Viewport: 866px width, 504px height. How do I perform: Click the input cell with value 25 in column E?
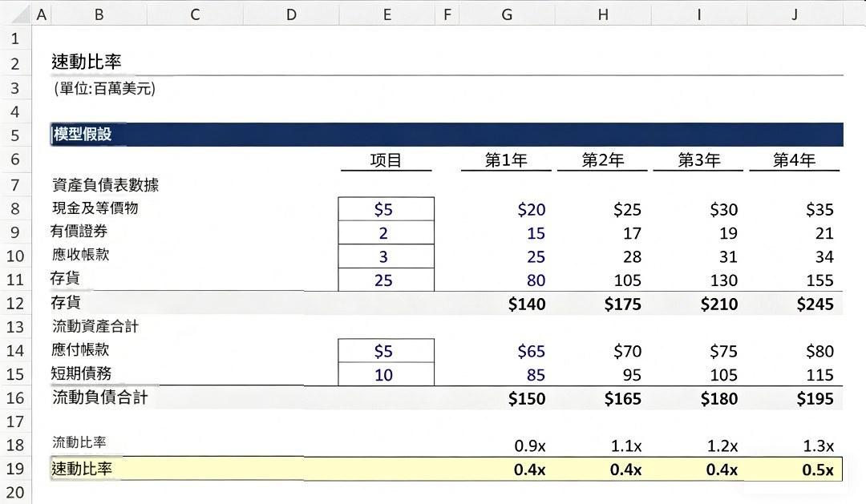[386, 280]
